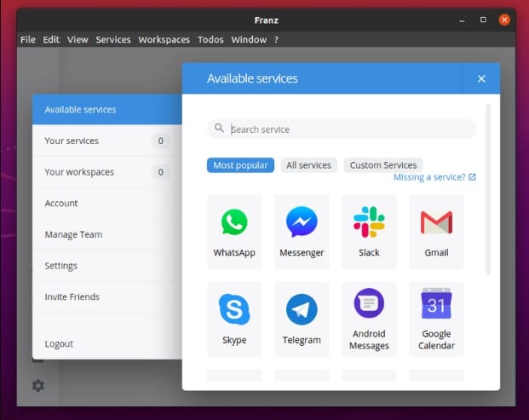Open settings gear in Franz sidebar
529x420 pixels.
click(x=38, y=386)
